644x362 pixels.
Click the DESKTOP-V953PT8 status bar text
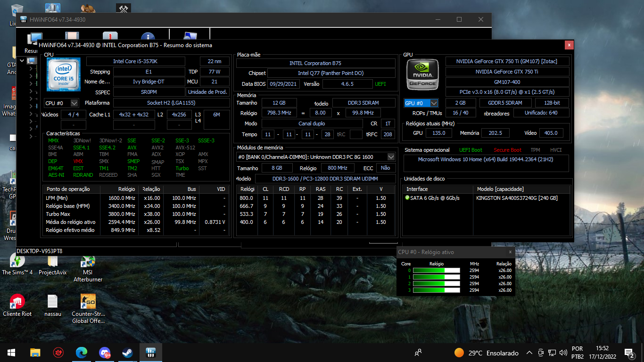coord(40,251)
